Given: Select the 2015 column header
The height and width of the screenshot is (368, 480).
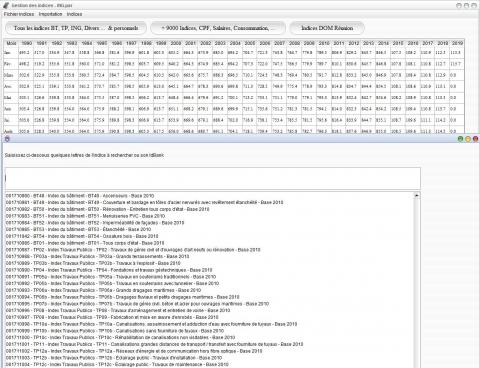Looking at the screenshot, I should (398, 43).
